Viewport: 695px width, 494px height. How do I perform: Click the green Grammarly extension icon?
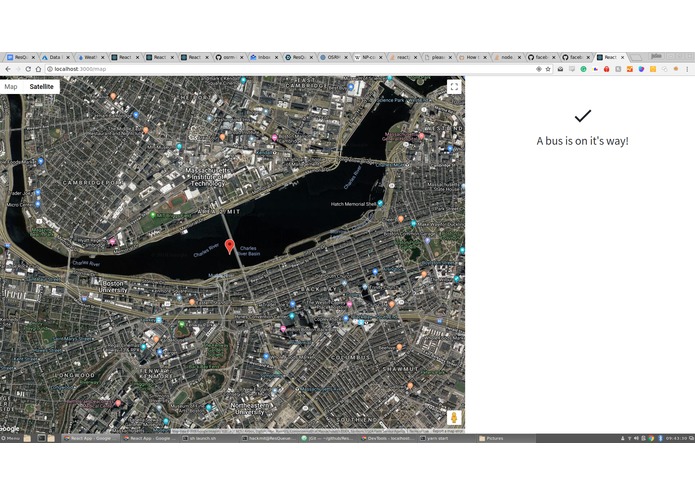pyautogui.click(x=583, y=69)
